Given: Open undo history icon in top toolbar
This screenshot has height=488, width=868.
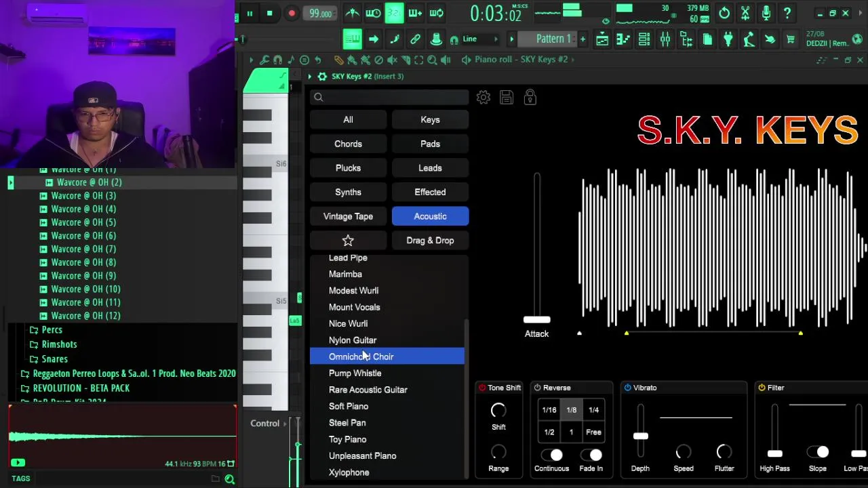Looking at the screenshot, I should [724, 13].
